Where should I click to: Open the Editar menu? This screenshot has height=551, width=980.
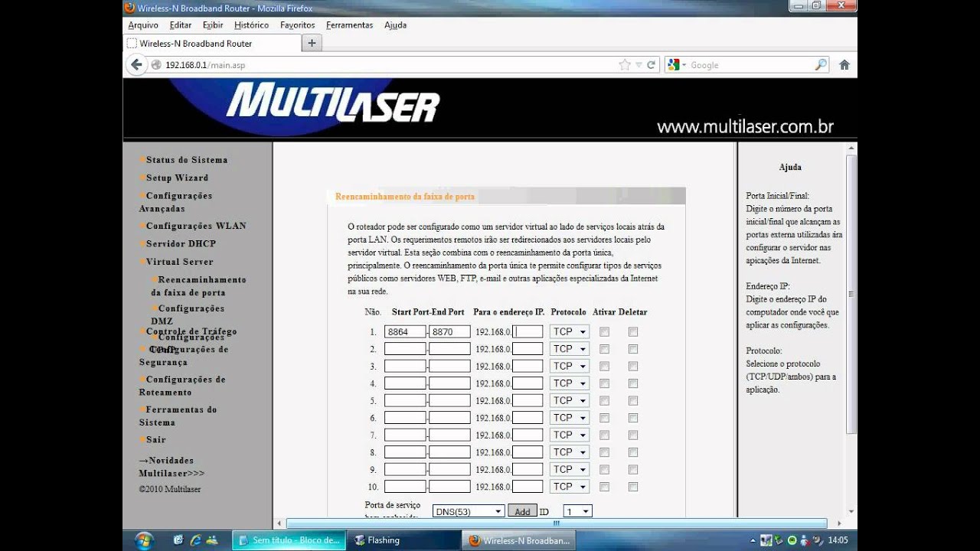click(181, 25)
